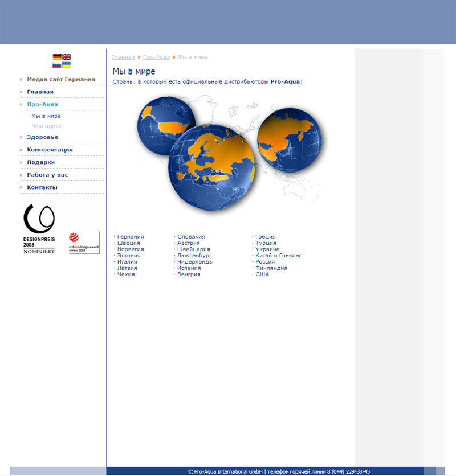This screenshot has height=476, width=456.
Task: Select Эстония in the country list
Action: [129, 256]
